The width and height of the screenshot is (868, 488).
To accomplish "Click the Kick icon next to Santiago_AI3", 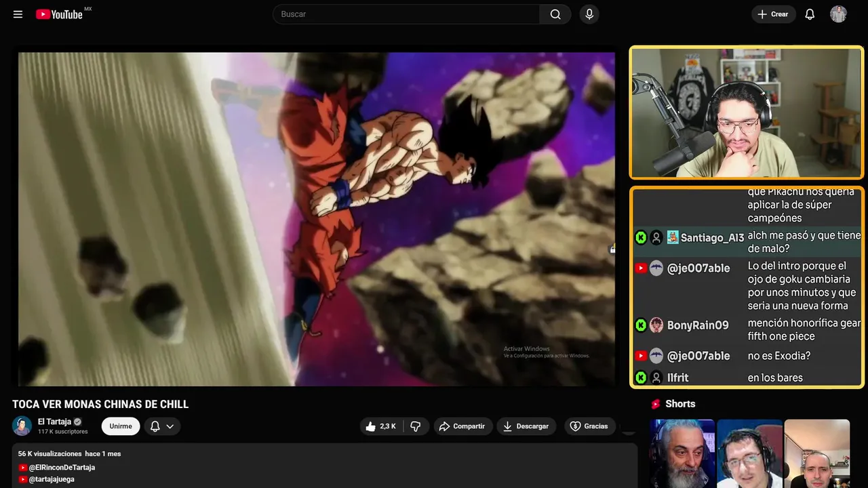I will click(641, 238).
